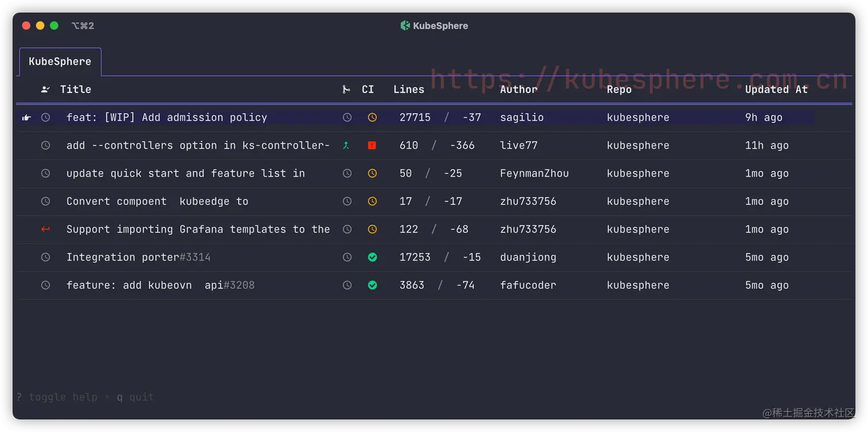
Task: Click the Author column header
Action: (519, 90)
